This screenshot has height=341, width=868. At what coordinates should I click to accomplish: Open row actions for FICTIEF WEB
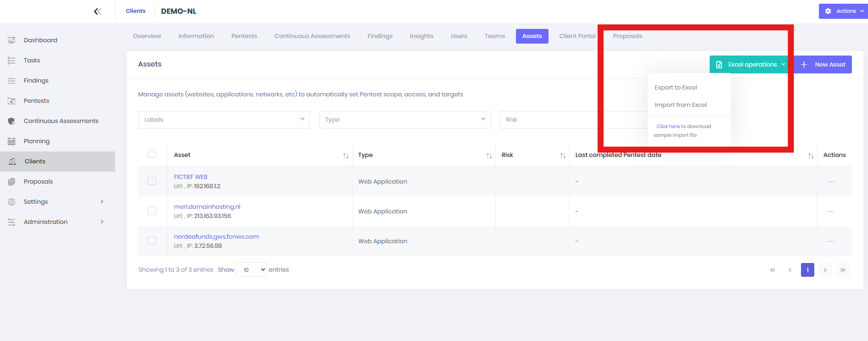pos(830,182)
